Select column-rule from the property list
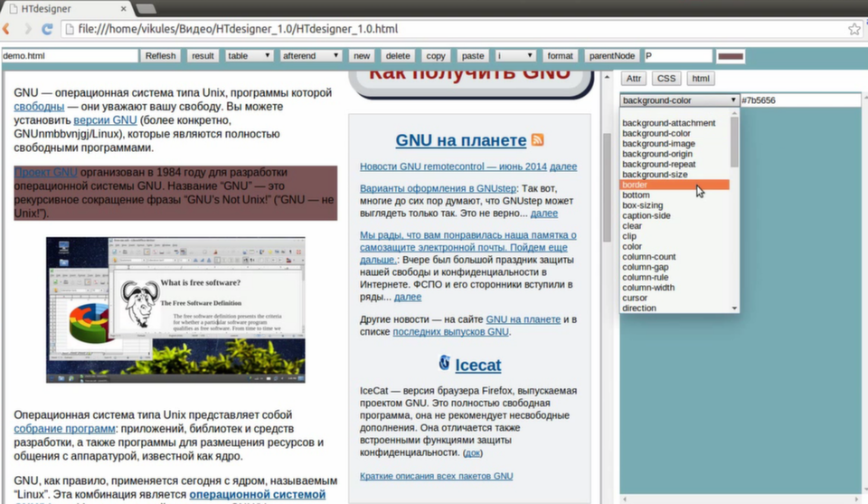 tap(645, 277)
